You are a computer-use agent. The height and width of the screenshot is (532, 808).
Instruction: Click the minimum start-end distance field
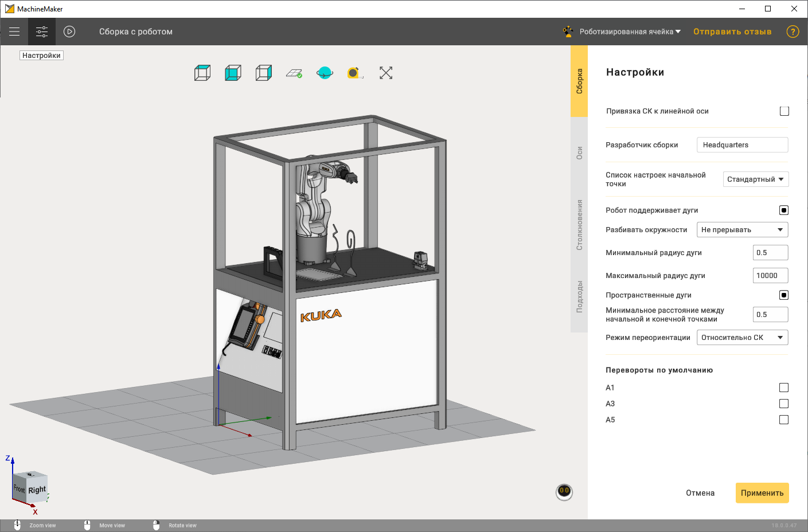point(771,315)
